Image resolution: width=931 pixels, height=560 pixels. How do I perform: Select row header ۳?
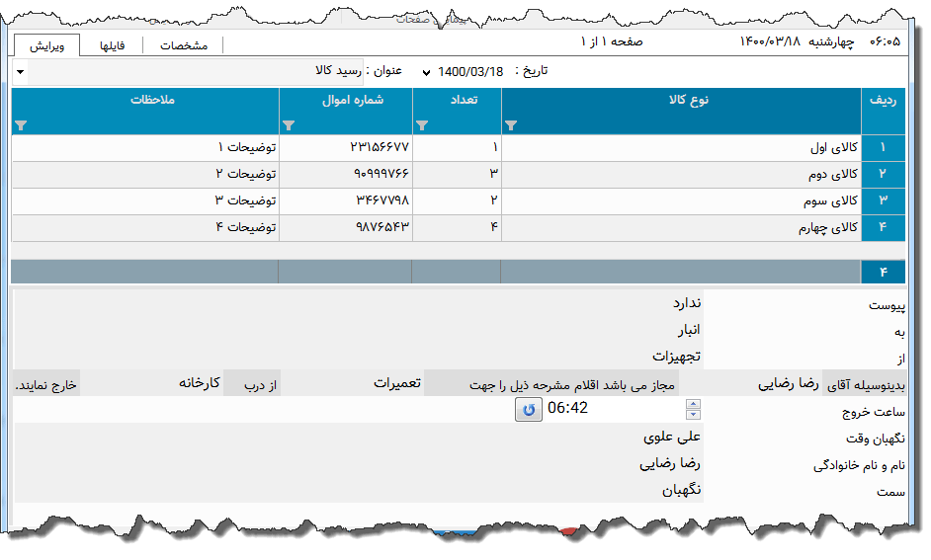pos(883,200)
